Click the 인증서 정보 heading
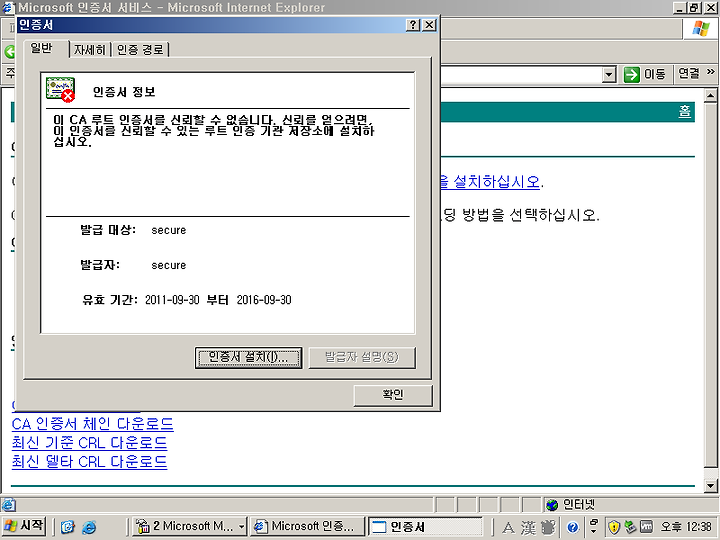This screenshot has height=540, width=720. 124,92
